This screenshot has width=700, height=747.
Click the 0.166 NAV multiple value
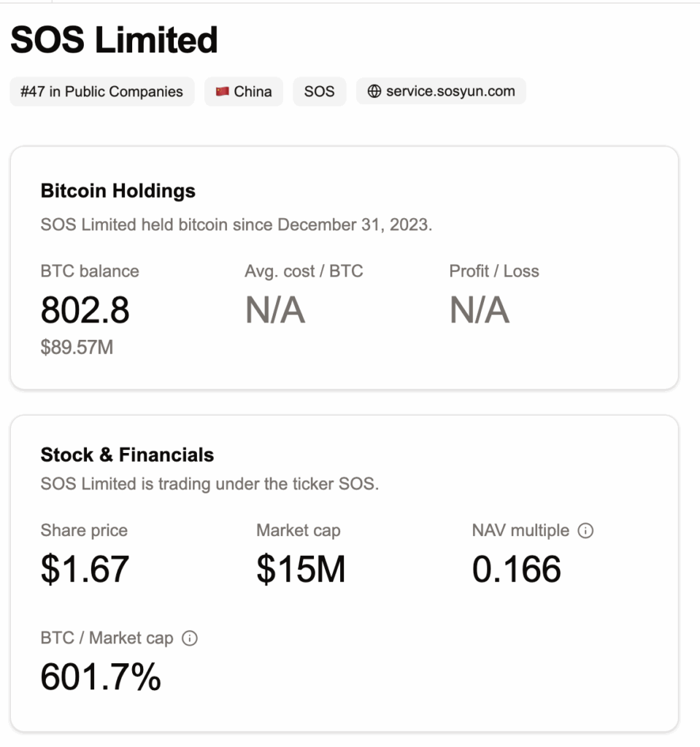point(516,570)
